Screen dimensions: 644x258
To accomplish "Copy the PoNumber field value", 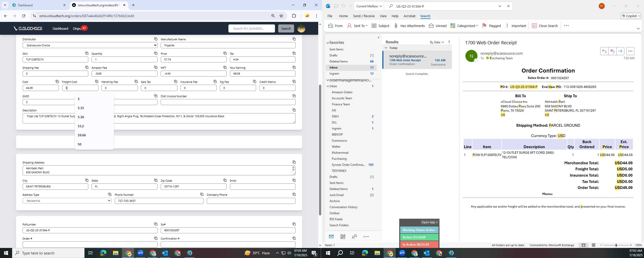I will pos(156,224).
